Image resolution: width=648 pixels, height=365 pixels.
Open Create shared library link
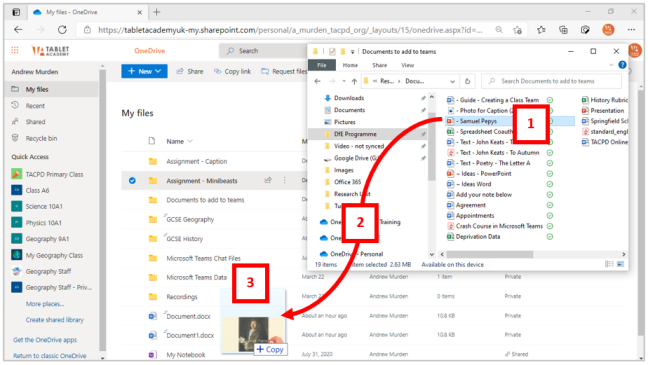(x=55, y=320)
